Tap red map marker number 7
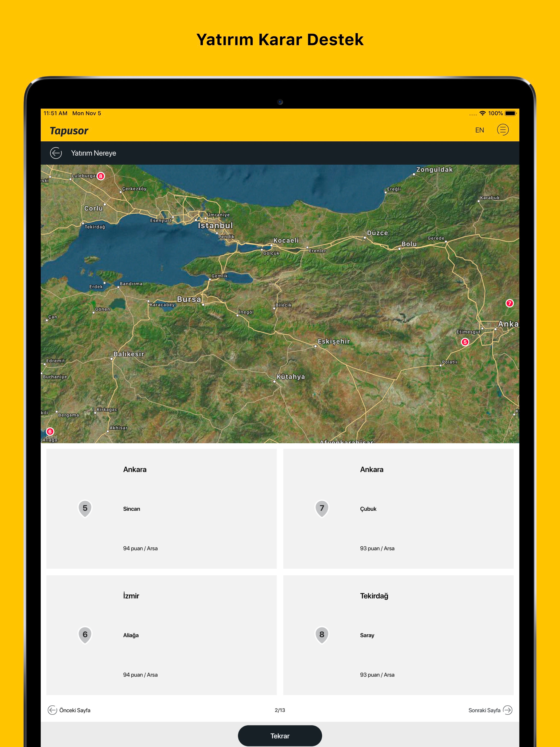Image resolution: width=560 pixels, height=747 pixels. pos(509,303)
